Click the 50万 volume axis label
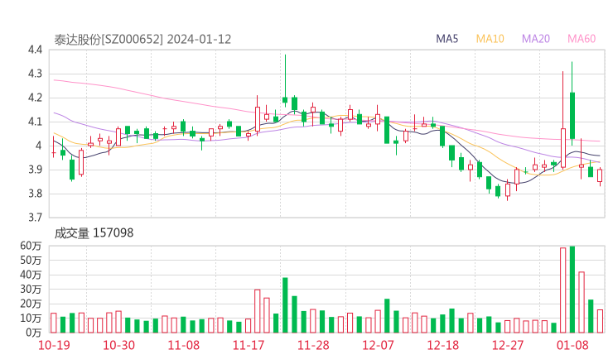613x364 pixels. [31, 260]
